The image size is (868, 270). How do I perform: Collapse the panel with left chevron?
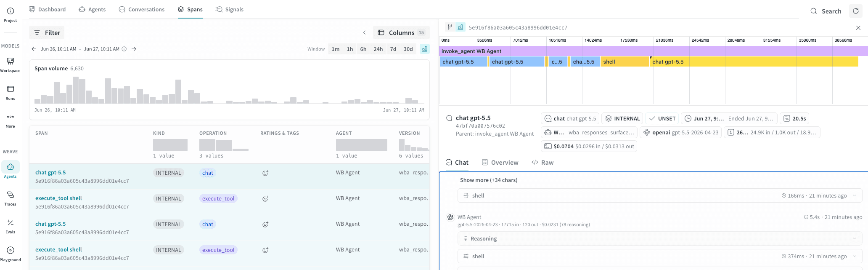point(365,32)
